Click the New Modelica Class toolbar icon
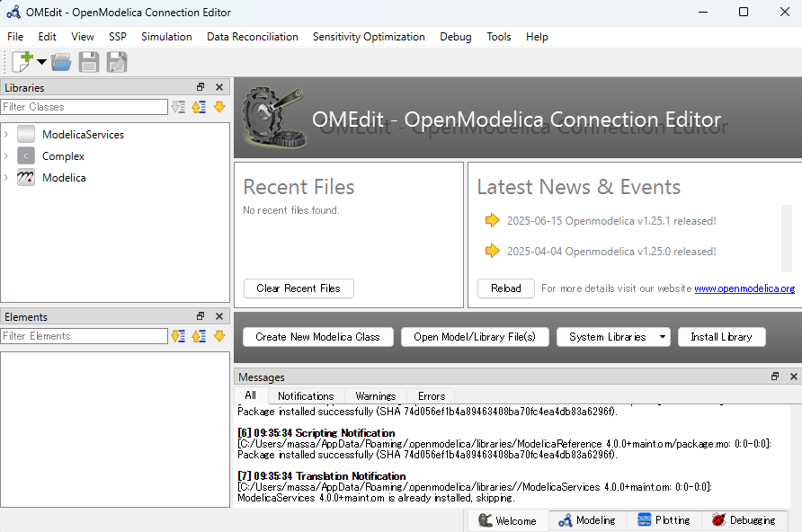This screenshot has width=802, height=532. [22, 62]
